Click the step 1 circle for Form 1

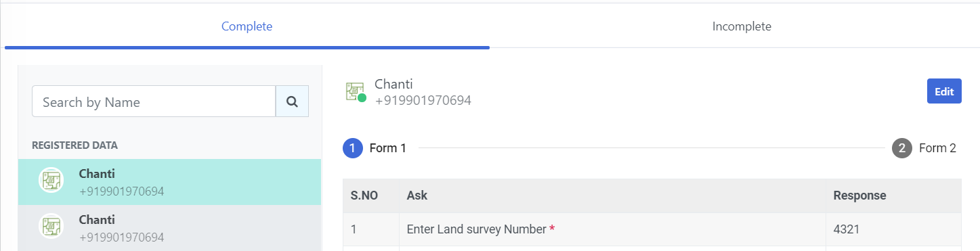(x=353, y=147)
